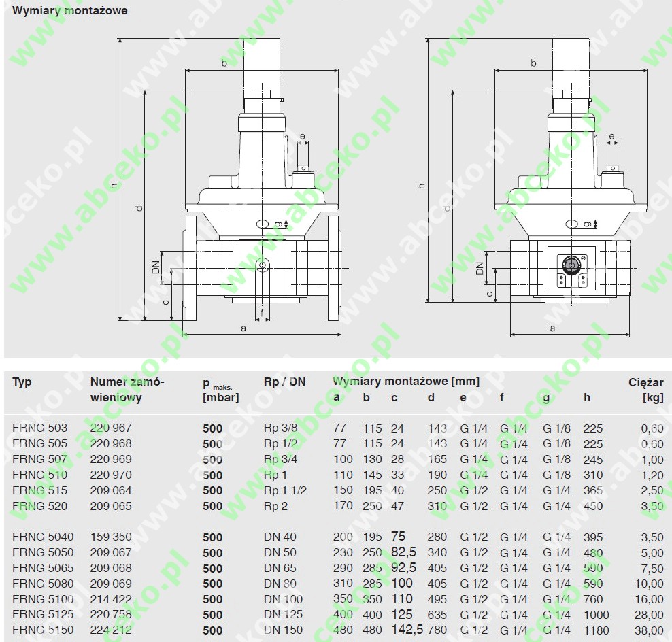Click the 142,5 dimension c value
Screen dimensions: 672x642
pos(407,630)
